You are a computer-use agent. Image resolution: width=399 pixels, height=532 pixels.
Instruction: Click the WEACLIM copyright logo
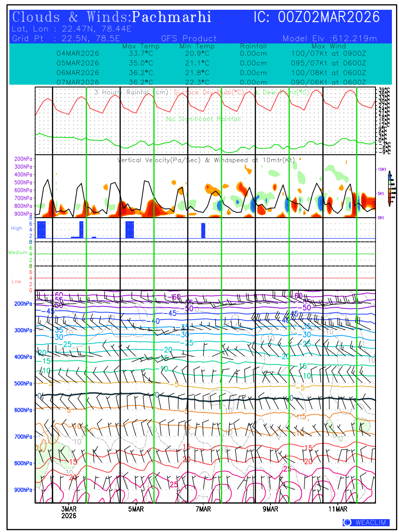point(366,523)
